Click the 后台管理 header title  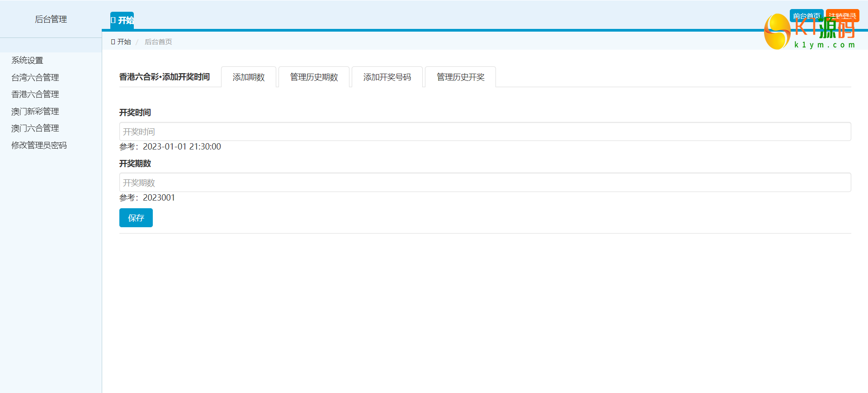(x=51, y=19)
